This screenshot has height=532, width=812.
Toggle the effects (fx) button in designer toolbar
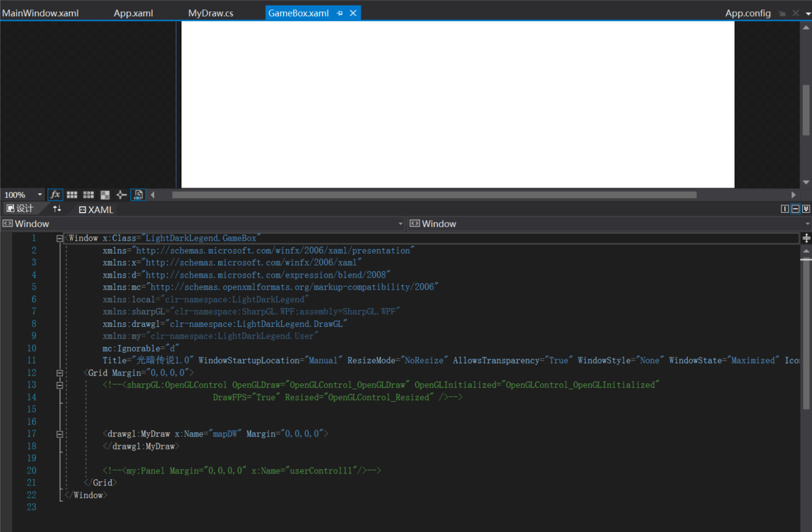tap(55, 195)
